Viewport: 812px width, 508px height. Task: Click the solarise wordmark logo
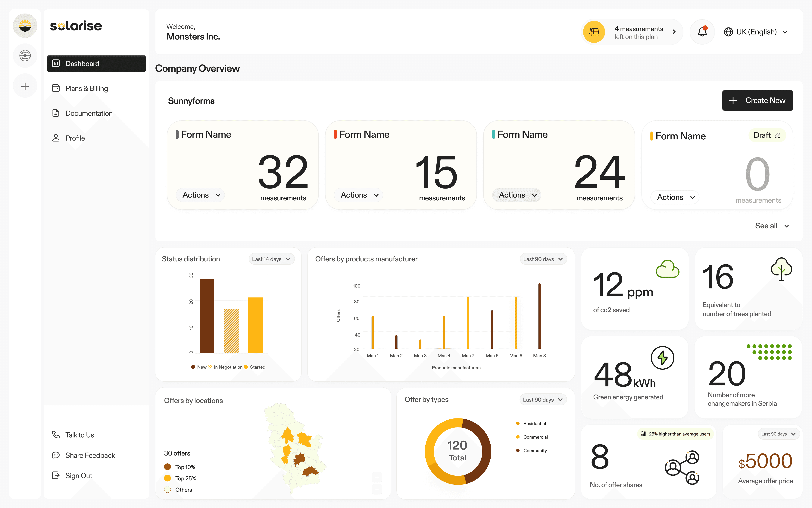[76, 26]
